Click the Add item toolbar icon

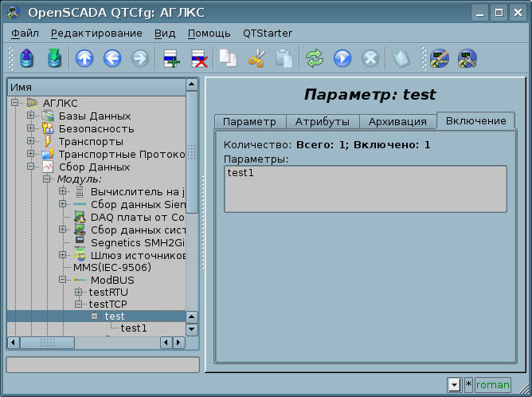[x=170, y=58]
